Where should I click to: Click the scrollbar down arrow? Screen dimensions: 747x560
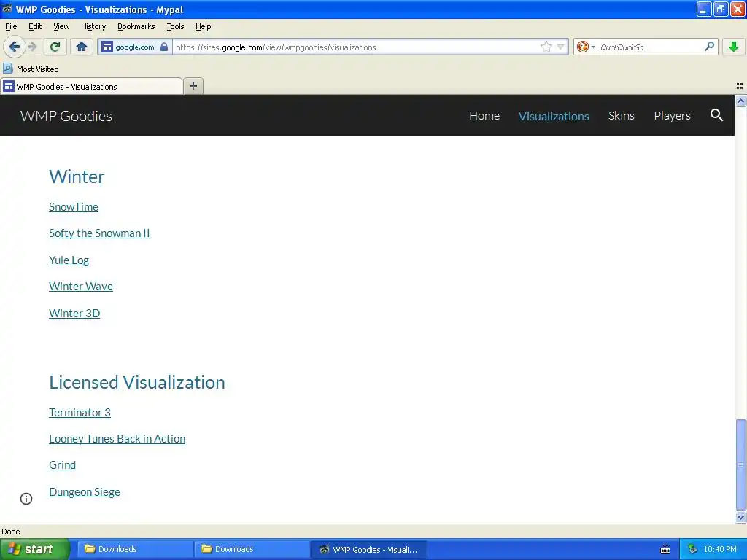coord(740,517)
